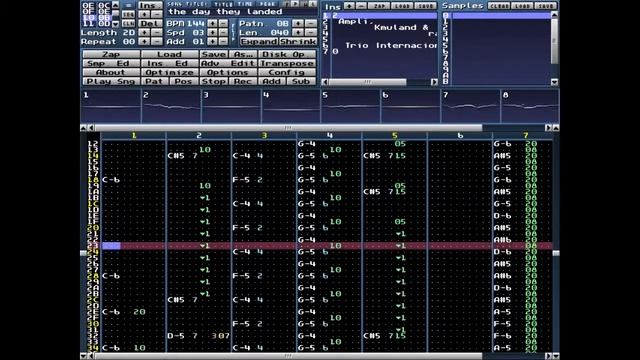The height and width of the screenshot is (360, 640).
Task: Decrease pattern Len with minus
Action: (311, 33)
